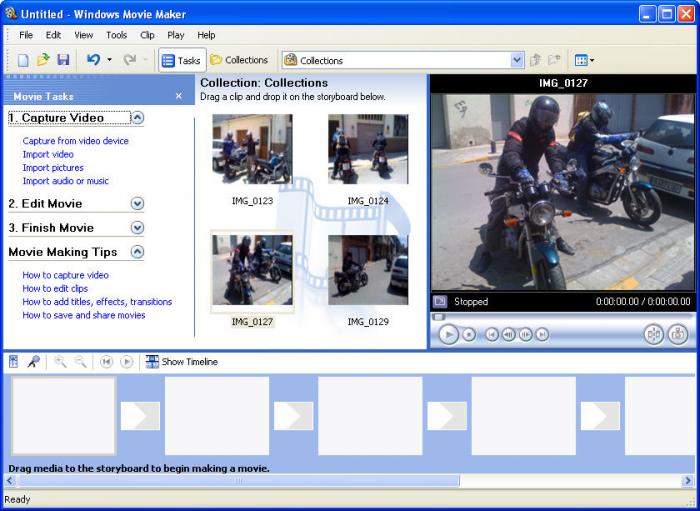The image size is (700, 511).
Task: Expand the Edit Movie section
Action: (137, 203)
